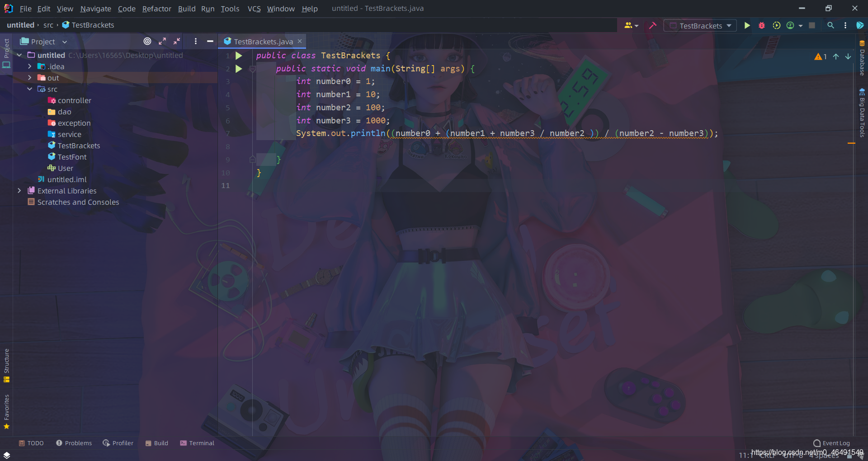The image size is (868, 461).
Task: Open the Build tool window
Action: point(157,443)
